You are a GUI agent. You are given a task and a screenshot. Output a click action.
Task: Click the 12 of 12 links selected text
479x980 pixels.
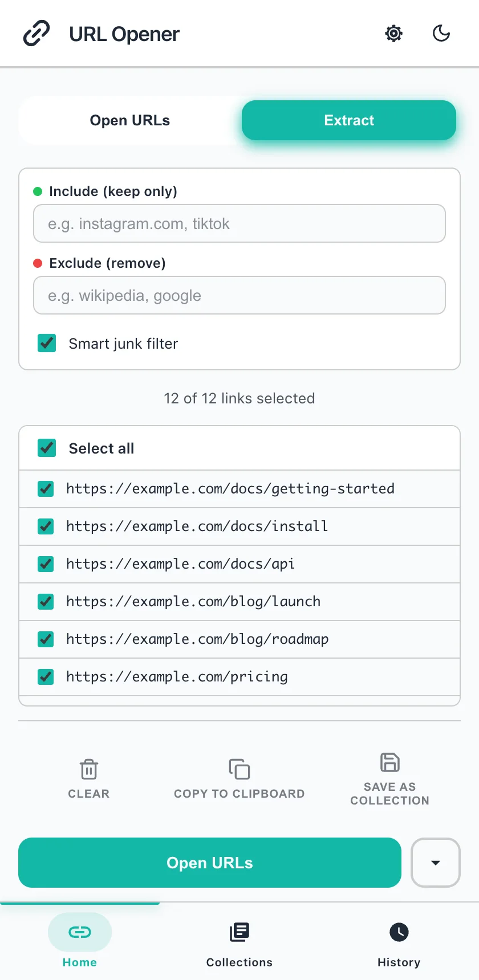(239, 398)
